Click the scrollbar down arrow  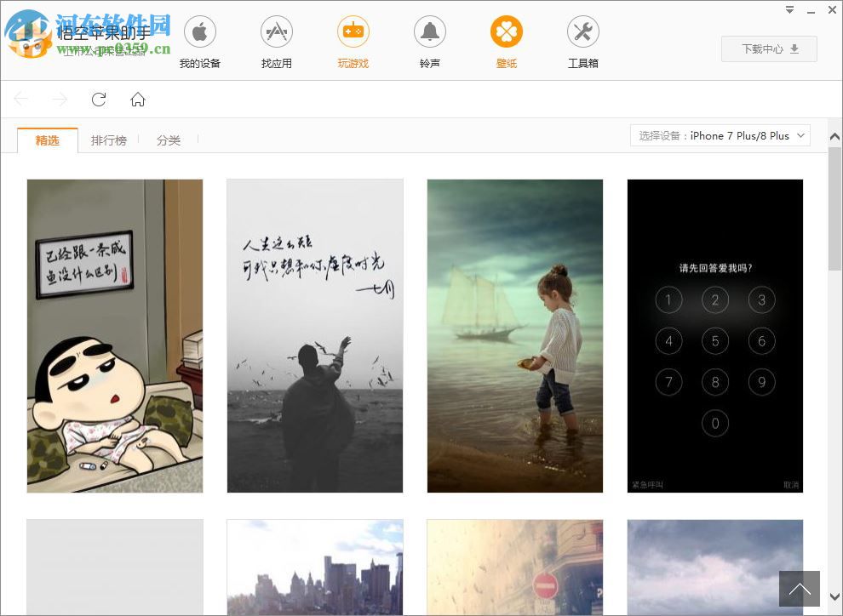point(835,596)
